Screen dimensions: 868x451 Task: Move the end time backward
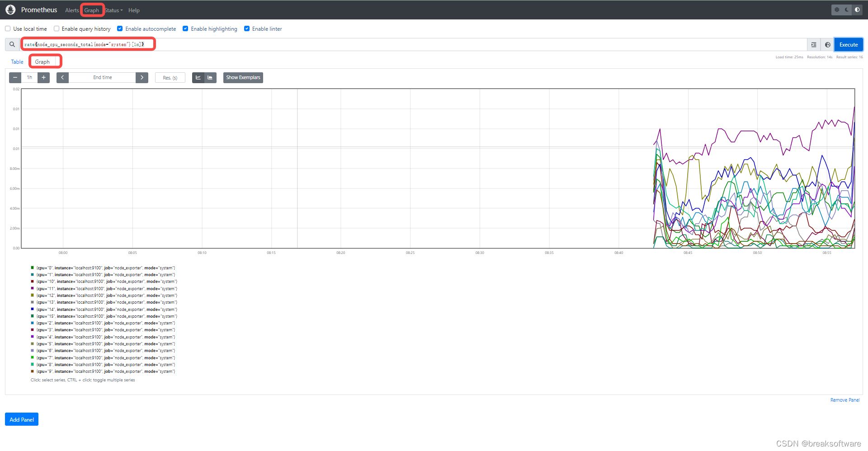coord(62,77)
